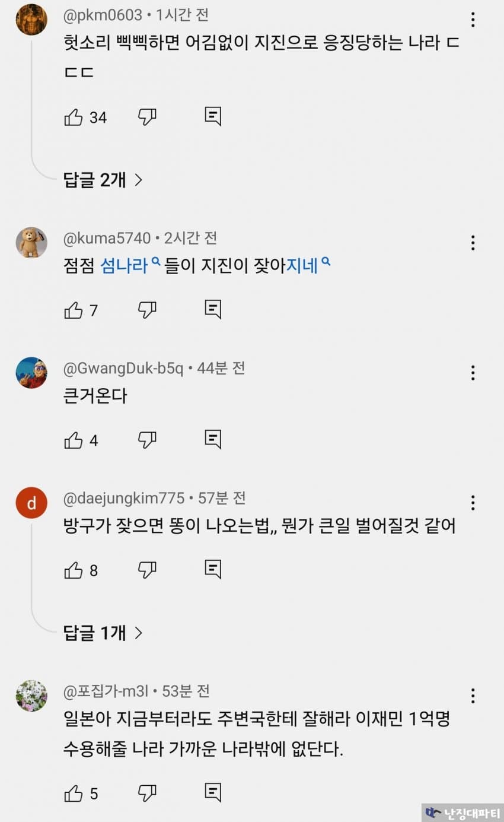Reply to the 큰거온다 comment
The width and height of the screenshot is (504, 822).
click(213, 439)
